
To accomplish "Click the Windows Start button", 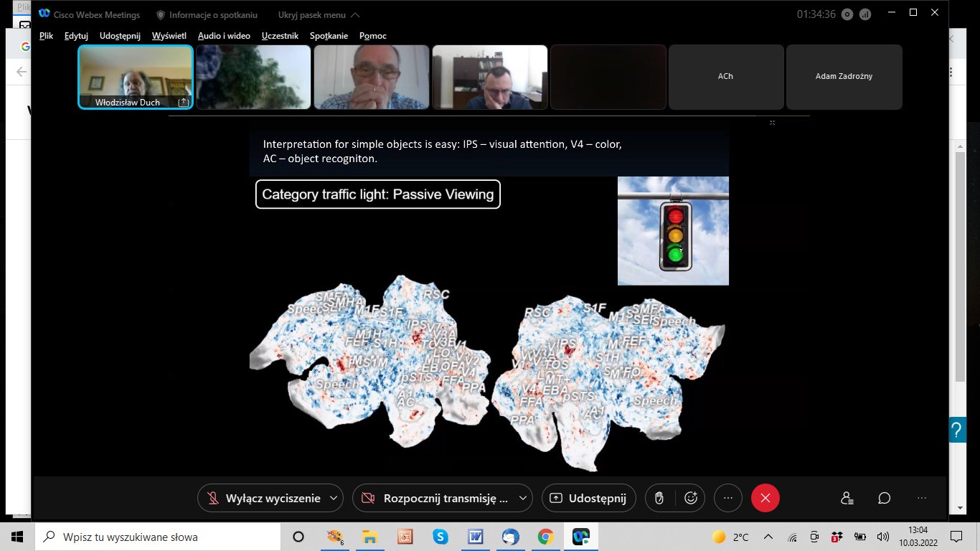I will [17, 537].
